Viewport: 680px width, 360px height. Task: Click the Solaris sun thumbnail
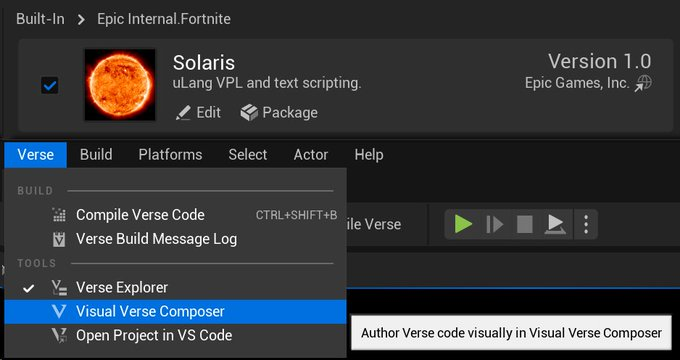pos(120,85)
